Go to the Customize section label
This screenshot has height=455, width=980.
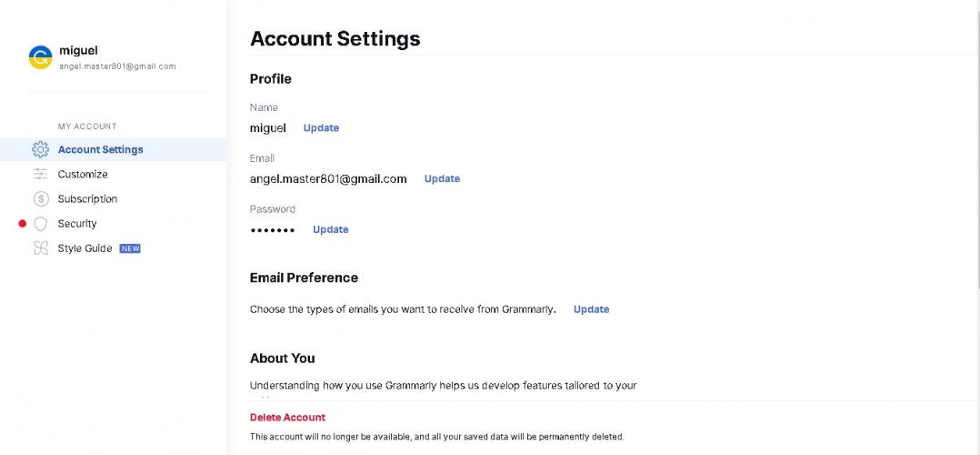(83, 174)
